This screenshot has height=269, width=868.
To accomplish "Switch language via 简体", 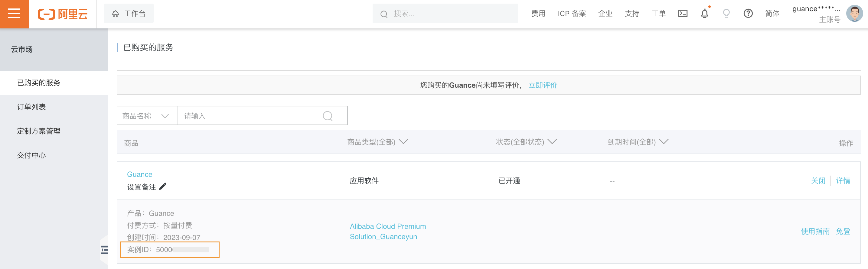I will tap(772, 14).
